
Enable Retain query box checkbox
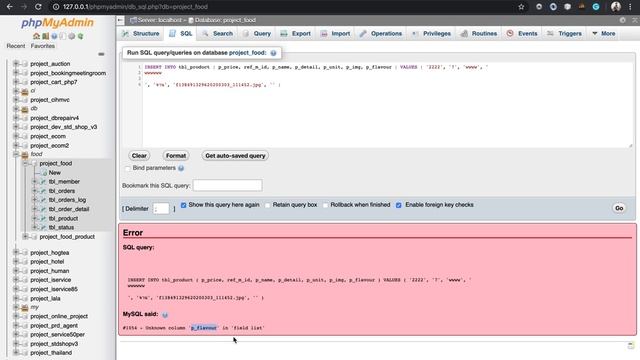[268, 205]
